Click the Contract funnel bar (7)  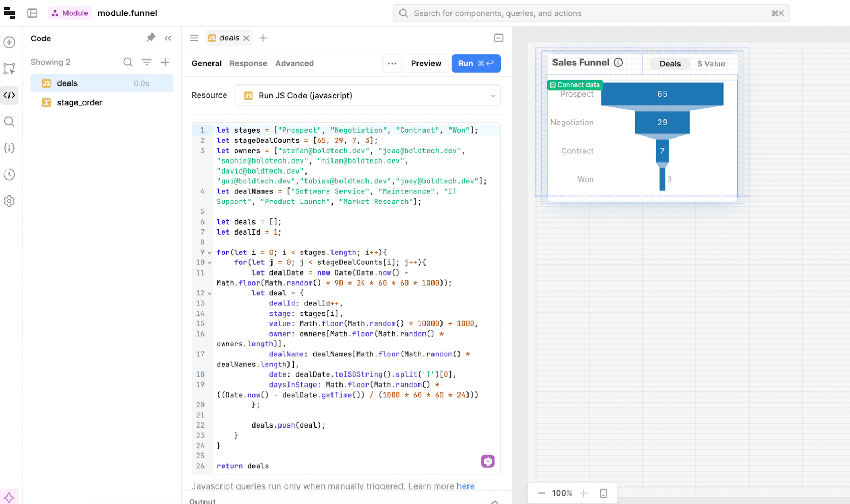click(x=662, y=151)
